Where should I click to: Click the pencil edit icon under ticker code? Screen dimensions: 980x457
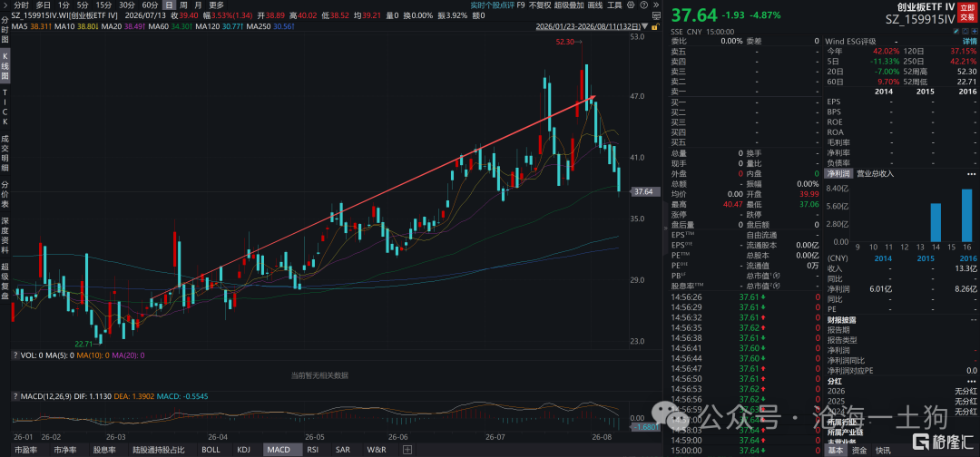[x=955, y=31]
